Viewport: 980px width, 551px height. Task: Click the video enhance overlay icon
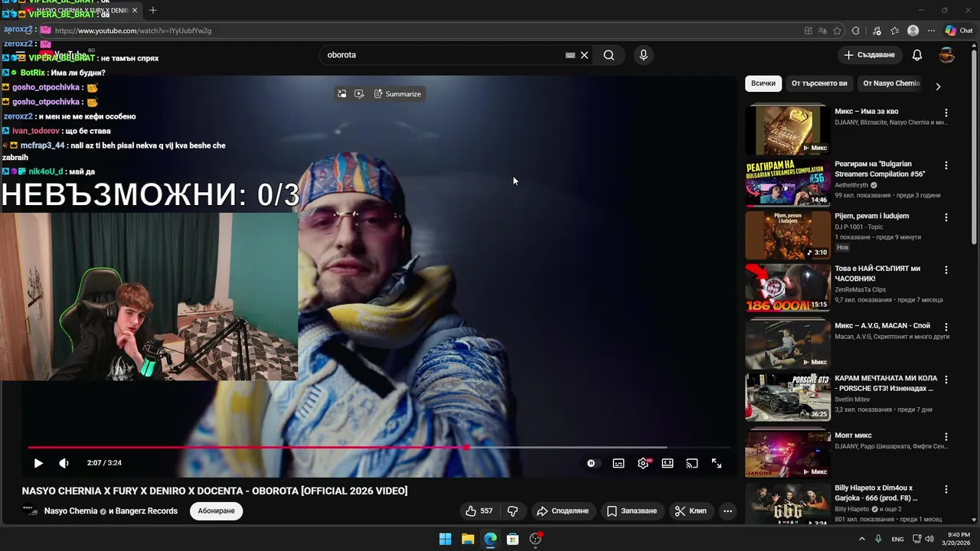(359, 94)
